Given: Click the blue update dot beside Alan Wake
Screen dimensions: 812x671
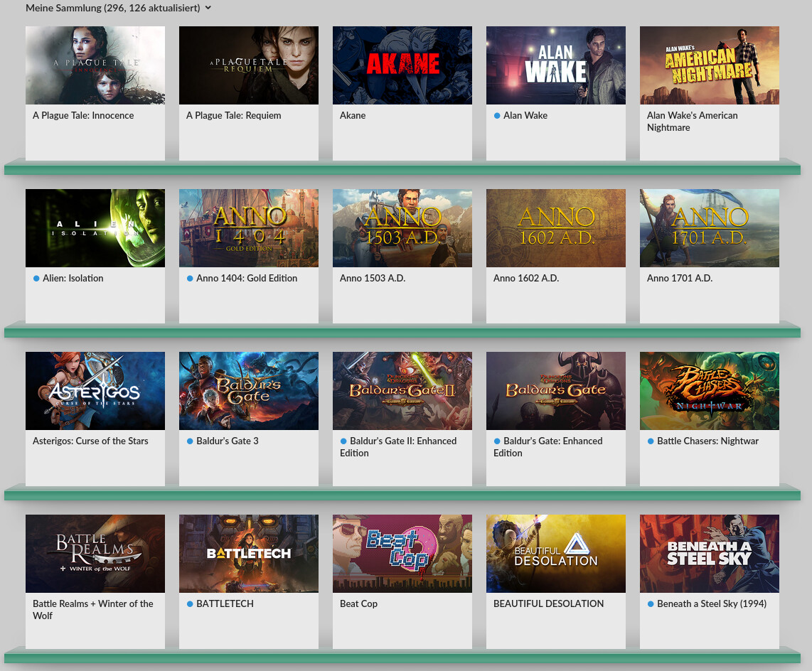Looking at the screenshot, I should pos(497,116).
